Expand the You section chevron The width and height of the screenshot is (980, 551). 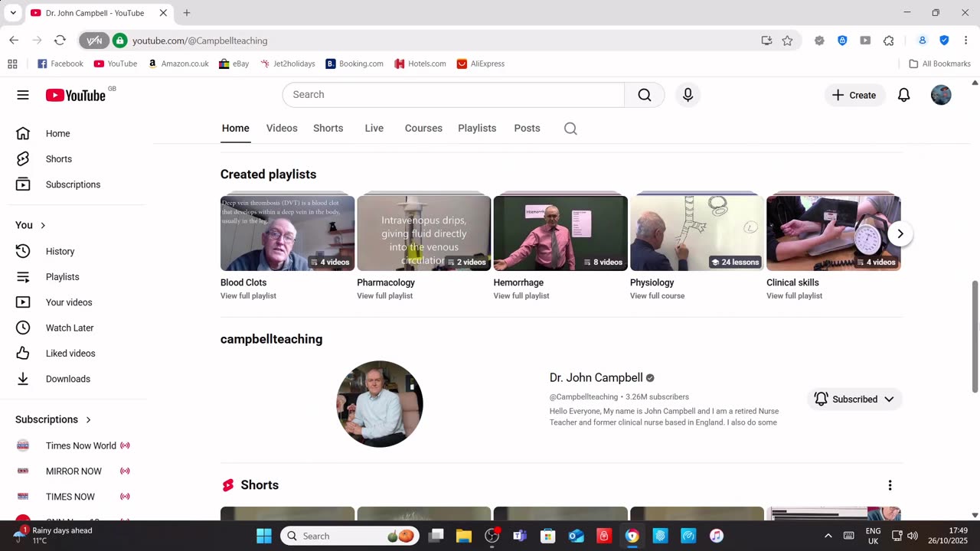click(43, 225)
